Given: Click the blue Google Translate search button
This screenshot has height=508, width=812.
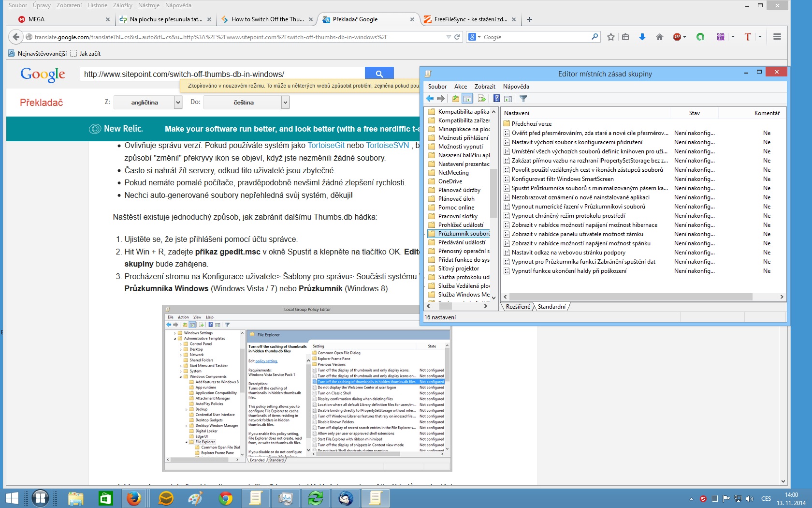Looking at the screenshot, I should click(379, 74).
